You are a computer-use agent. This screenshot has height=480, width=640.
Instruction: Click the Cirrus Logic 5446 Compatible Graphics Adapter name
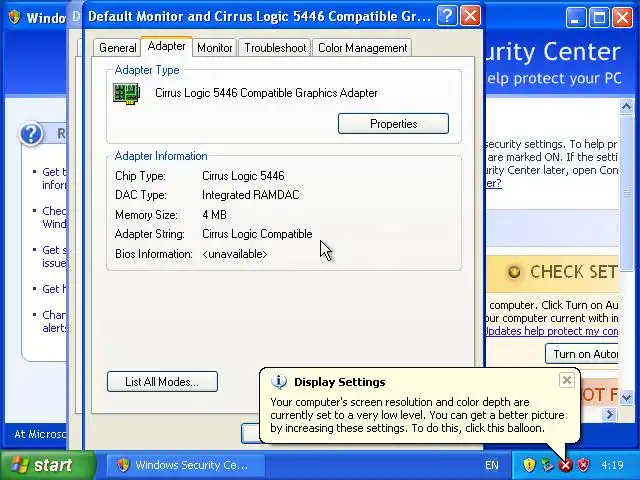(x=266, y=93)
